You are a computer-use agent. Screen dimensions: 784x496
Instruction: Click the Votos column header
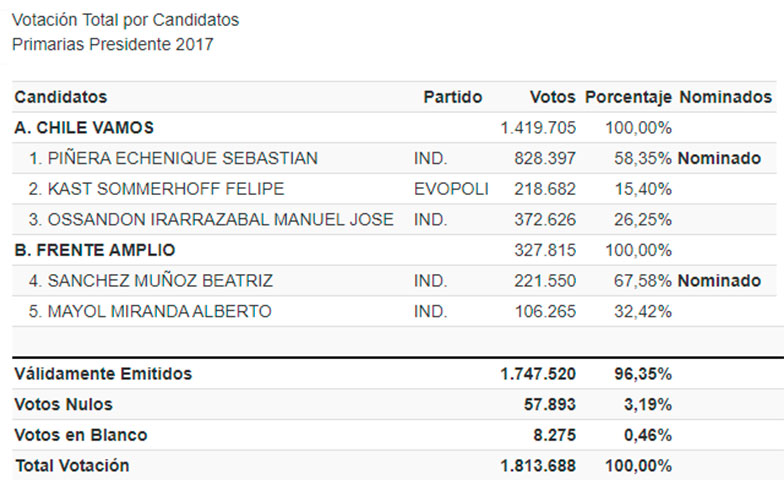552,97
